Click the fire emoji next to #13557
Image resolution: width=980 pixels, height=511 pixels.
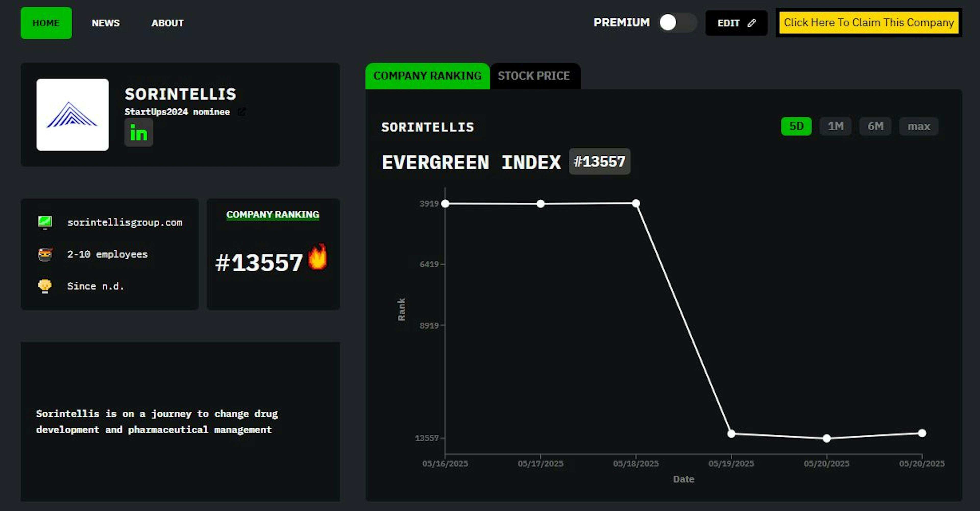coord(317,257)
